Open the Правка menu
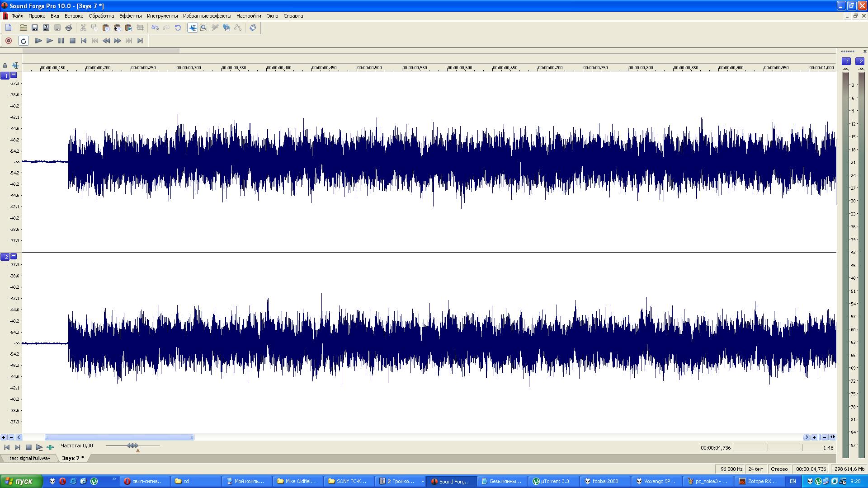The image size is (868, 488). [37, 16]
